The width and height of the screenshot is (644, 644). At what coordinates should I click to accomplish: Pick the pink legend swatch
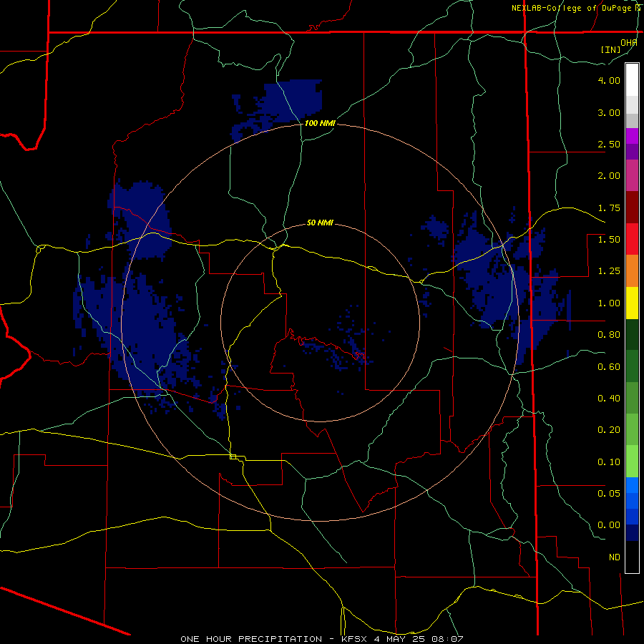click(x=632, y=175)
